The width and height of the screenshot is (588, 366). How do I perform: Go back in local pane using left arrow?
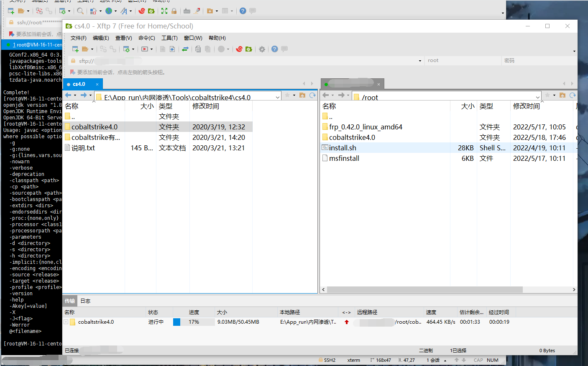tap(68, 95)
